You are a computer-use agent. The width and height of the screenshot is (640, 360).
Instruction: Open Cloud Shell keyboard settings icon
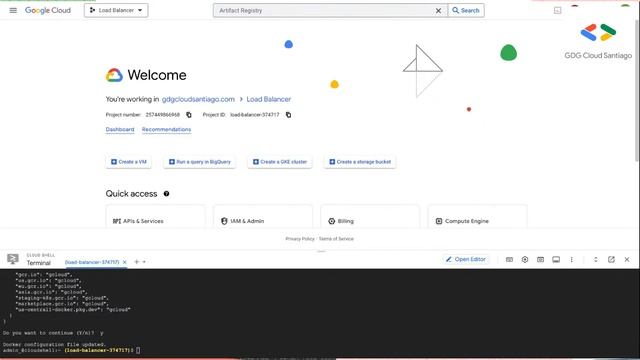(509, 259)
